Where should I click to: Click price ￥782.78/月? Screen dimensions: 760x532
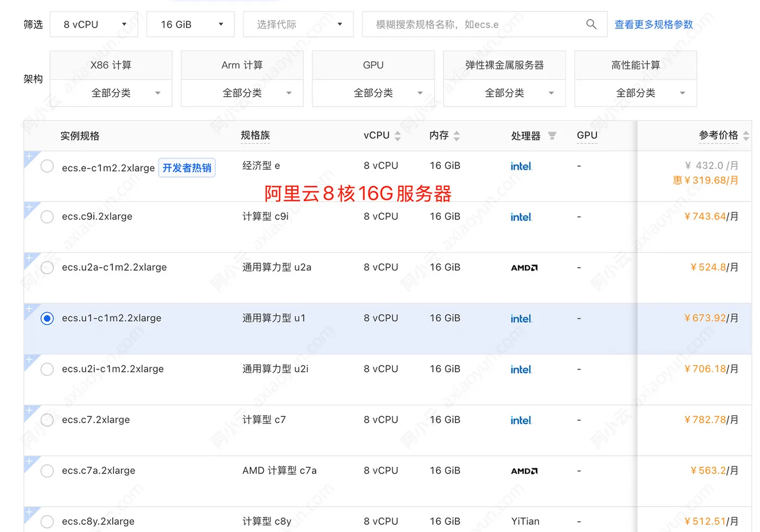[711, 420]
